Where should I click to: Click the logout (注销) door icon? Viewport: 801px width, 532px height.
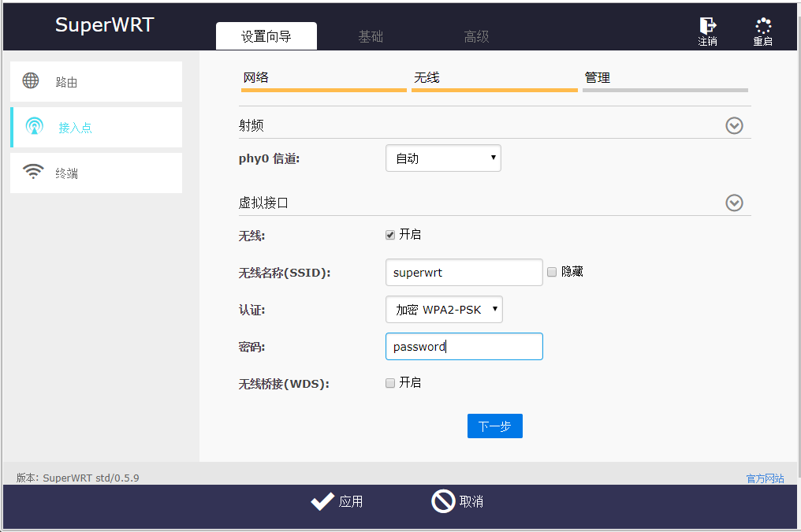click(x=707, y=25)
